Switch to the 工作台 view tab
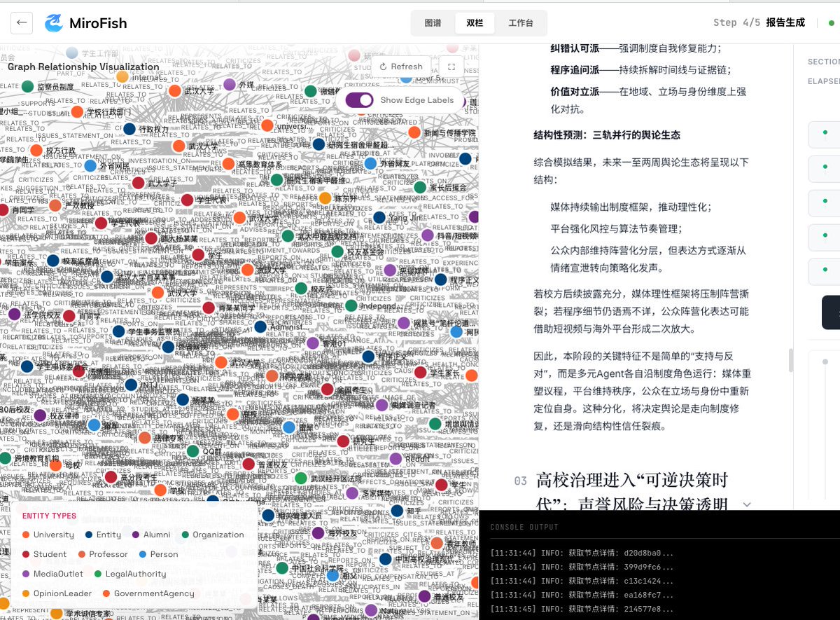Screen dimensions: 840x620 (520, 23)
